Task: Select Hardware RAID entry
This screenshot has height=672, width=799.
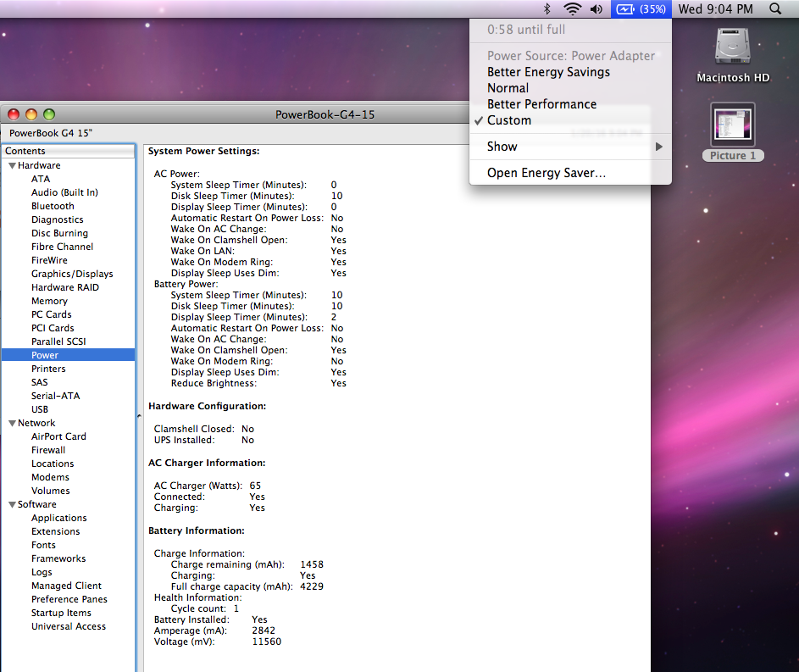Action: click(x=65, y=287)
